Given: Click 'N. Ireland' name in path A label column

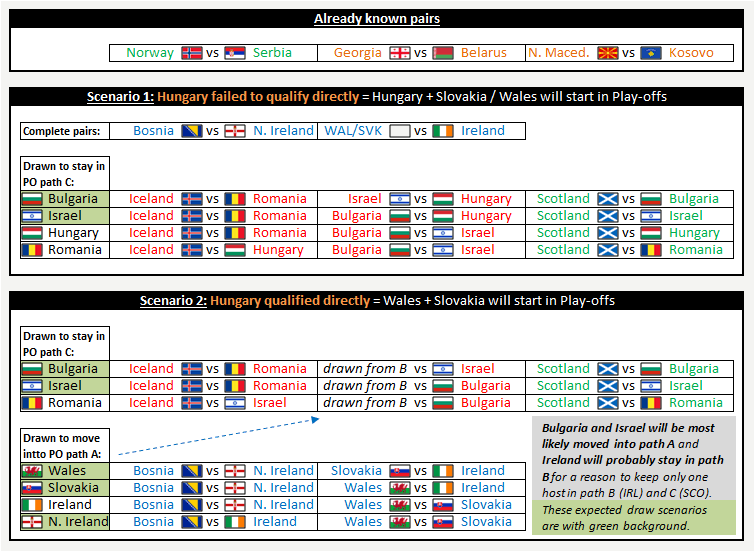Looking at the screenshot, I should pos(78,522).
